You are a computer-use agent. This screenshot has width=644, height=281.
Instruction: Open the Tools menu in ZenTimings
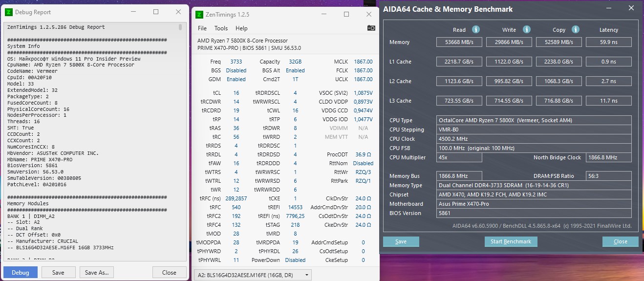(221, 28)
